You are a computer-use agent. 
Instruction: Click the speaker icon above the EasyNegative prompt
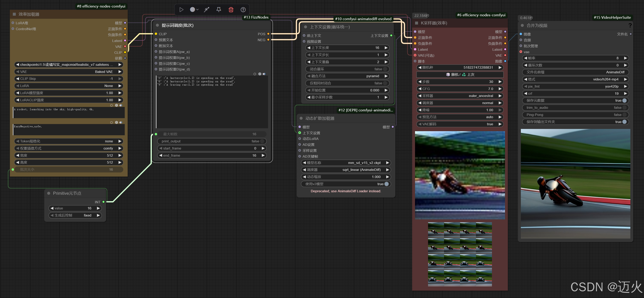[121, 122]
